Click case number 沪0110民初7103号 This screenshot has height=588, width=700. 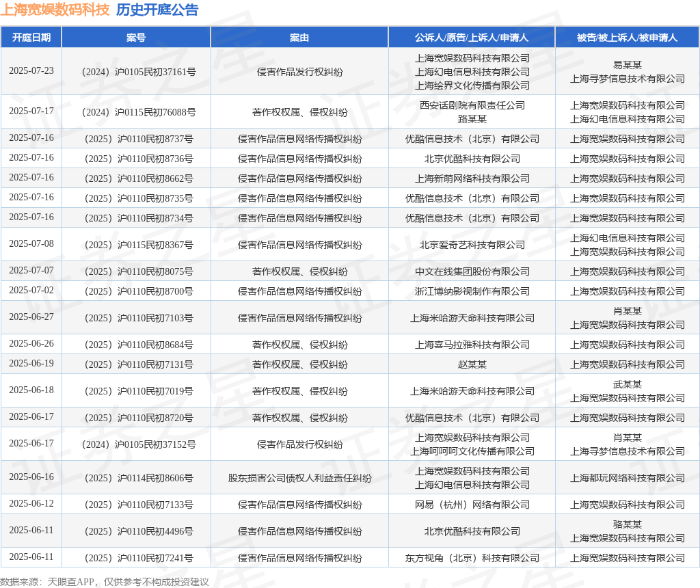pos(155,318)
